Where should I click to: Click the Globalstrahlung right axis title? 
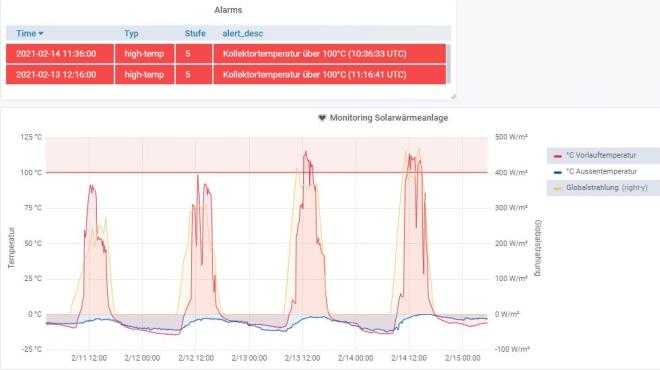538,248
